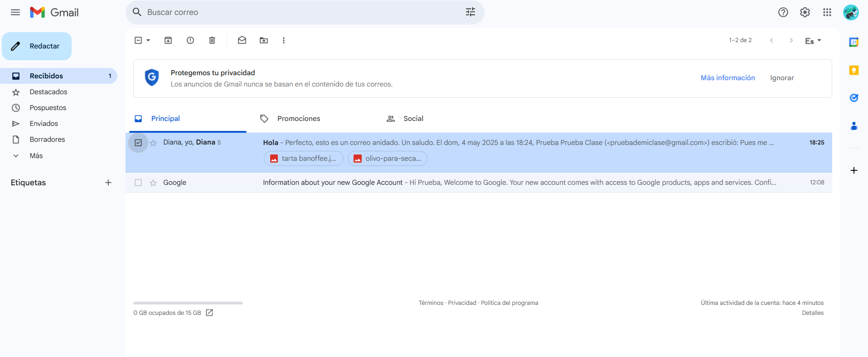Click the Redactar compose button

(37, 46)
